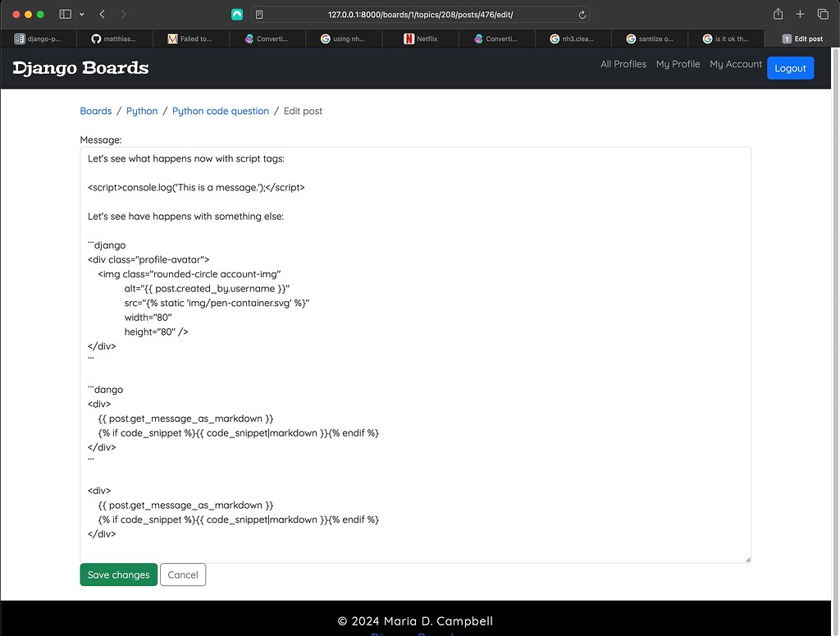This screenshot has width=840, height=636.
Task: Open the sidebar options chevron
Action: [82, 14]
